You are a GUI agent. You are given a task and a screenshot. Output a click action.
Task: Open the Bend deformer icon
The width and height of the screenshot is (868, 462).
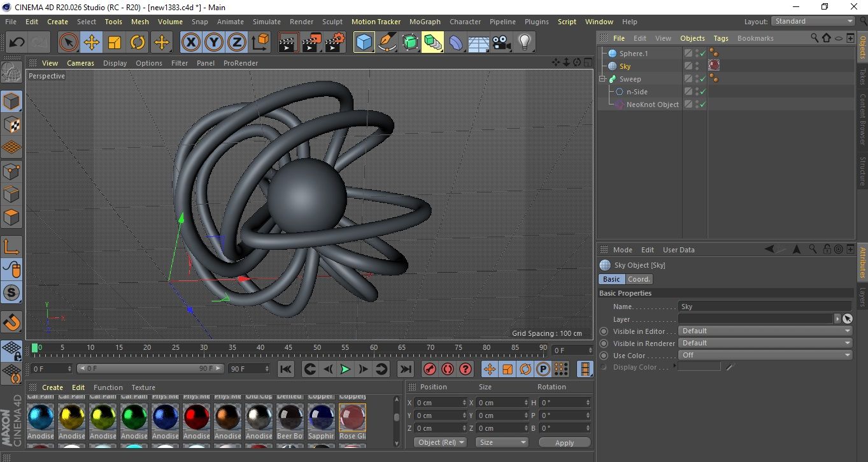[456, 43]
